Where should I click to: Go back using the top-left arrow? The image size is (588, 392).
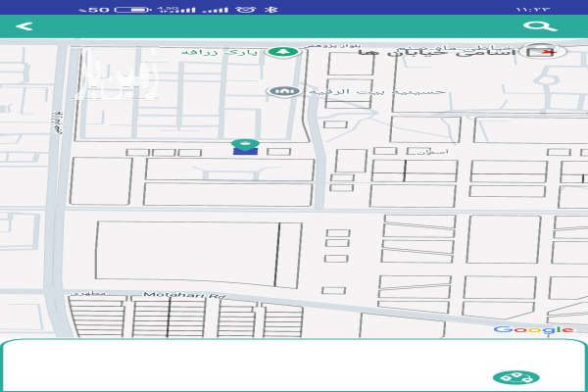24,26
